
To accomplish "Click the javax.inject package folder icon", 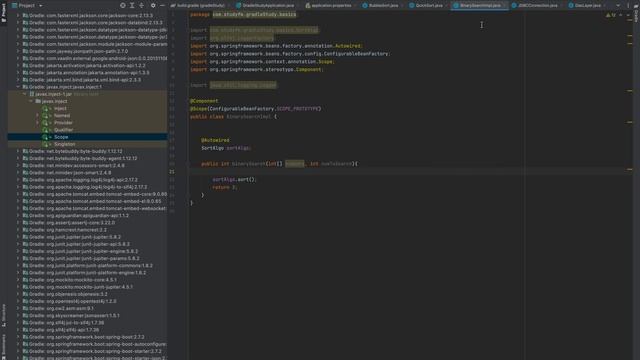I will [x=38, y=101].
